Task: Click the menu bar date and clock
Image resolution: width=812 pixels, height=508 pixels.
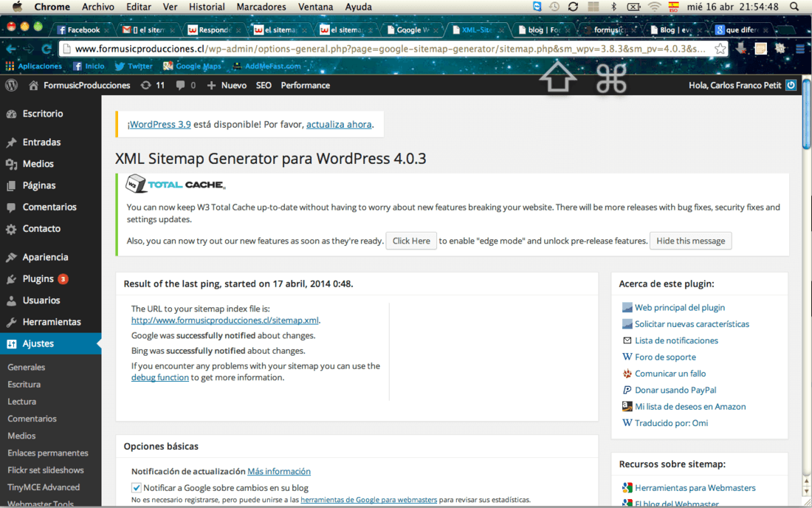Action: click(733, 7)
